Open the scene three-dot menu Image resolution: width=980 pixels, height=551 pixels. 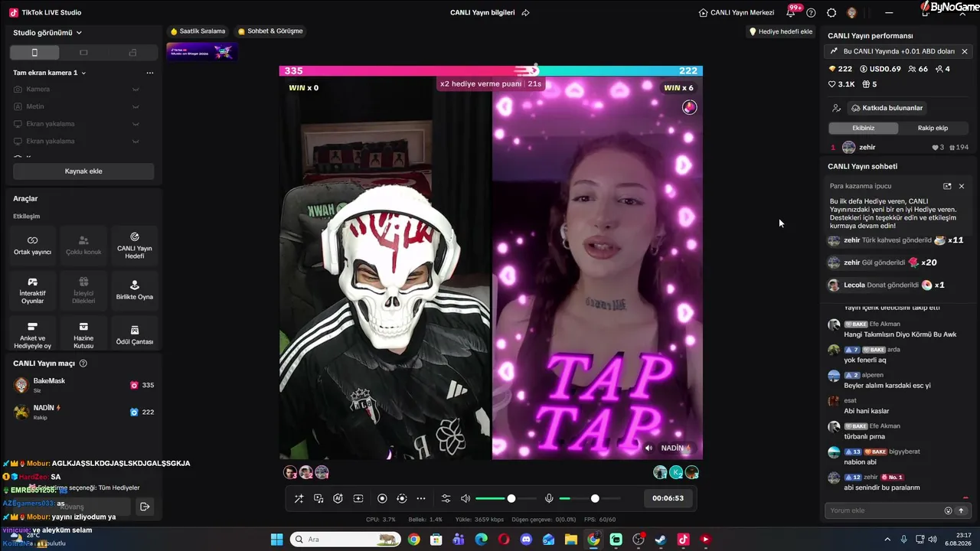150,73
